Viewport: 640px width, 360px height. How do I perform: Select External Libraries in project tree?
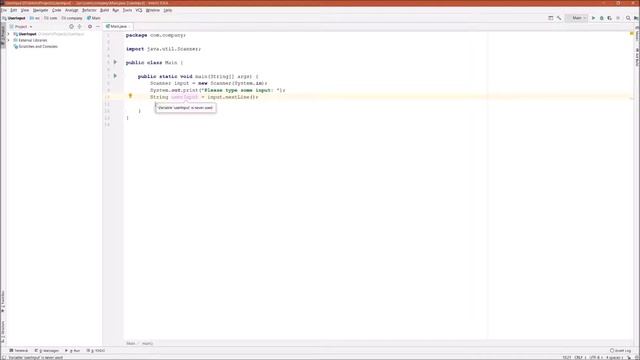coord(30,40)
